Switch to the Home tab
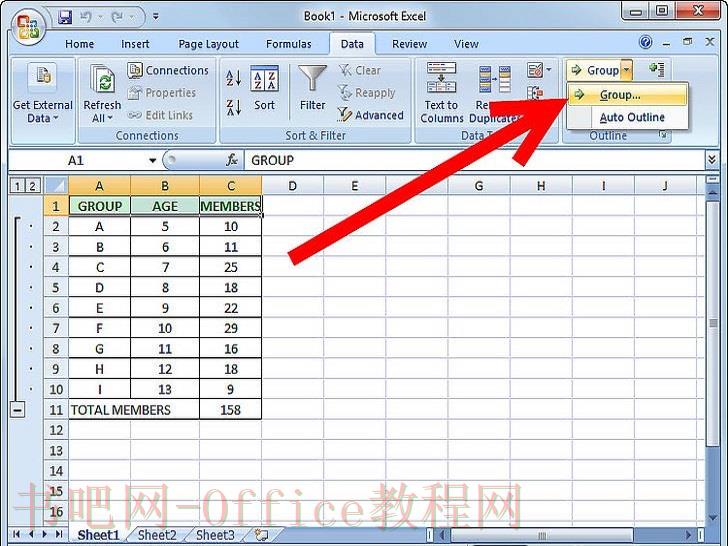This screenshot has width=728, height=546. click(x=79, y=44)
